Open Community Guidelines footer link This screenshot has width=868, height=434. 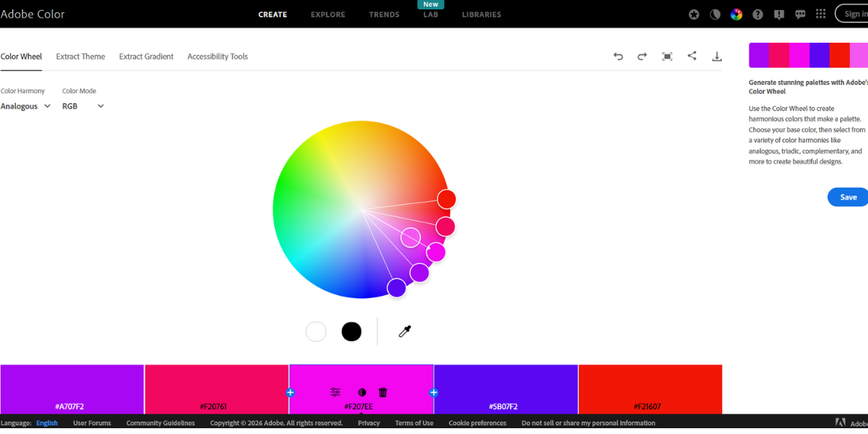point(161,423)
